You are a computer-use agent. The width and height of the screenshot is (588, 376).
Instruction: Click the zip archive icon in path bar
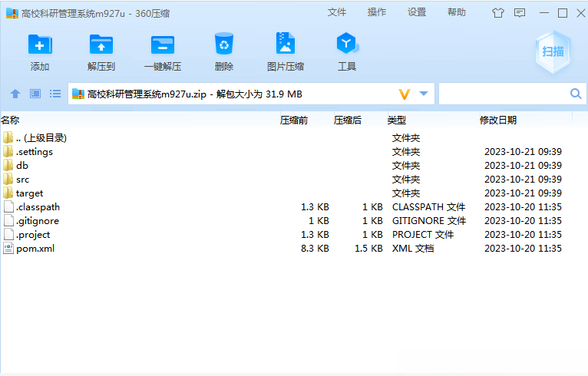point(78,94)
